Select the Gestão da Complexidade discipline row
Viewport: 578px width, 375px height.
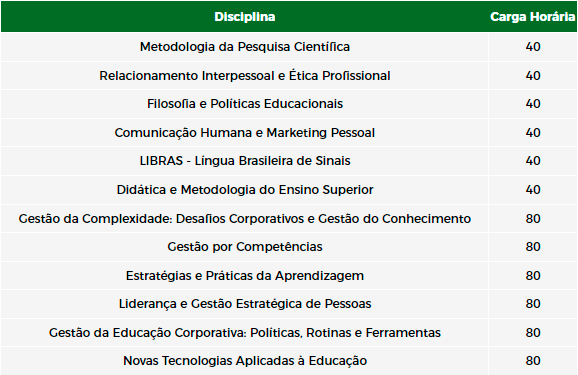(x=289, y=219)
